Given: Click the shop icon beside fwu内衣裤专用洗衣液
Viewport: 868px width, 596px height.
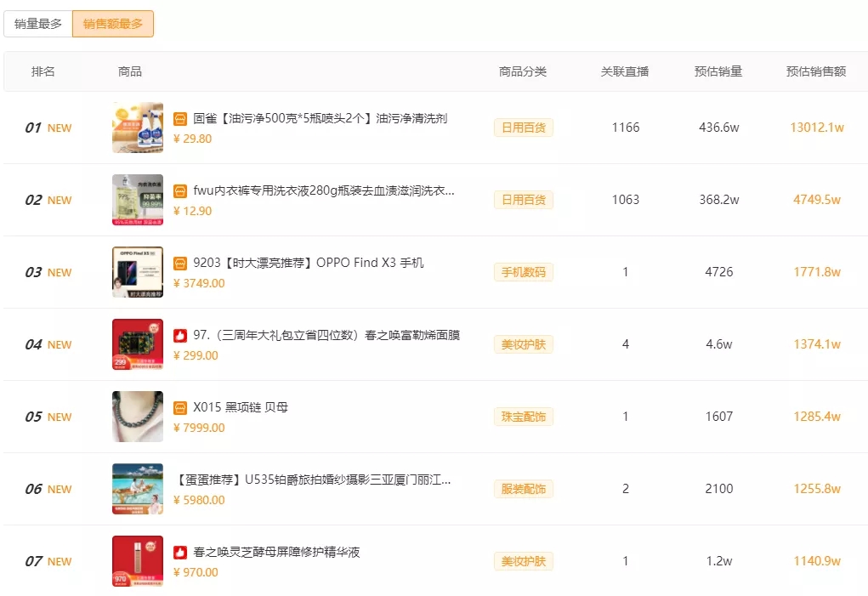Looking at the screenshot, I should point(180,191).
